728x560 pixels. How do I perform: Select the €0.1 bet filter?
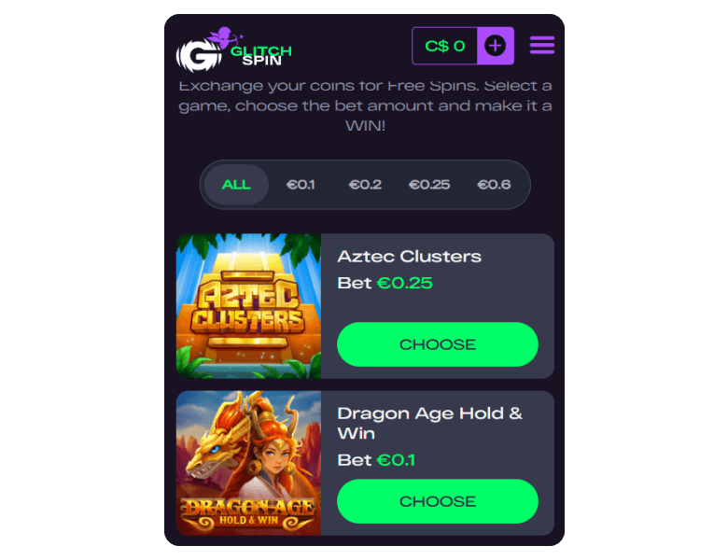pos(301,185)
